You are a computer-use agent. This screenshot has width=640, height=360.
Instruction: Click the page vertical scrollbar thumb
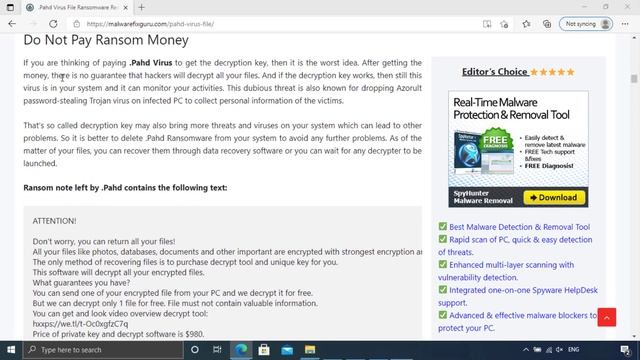click(634, 78)
